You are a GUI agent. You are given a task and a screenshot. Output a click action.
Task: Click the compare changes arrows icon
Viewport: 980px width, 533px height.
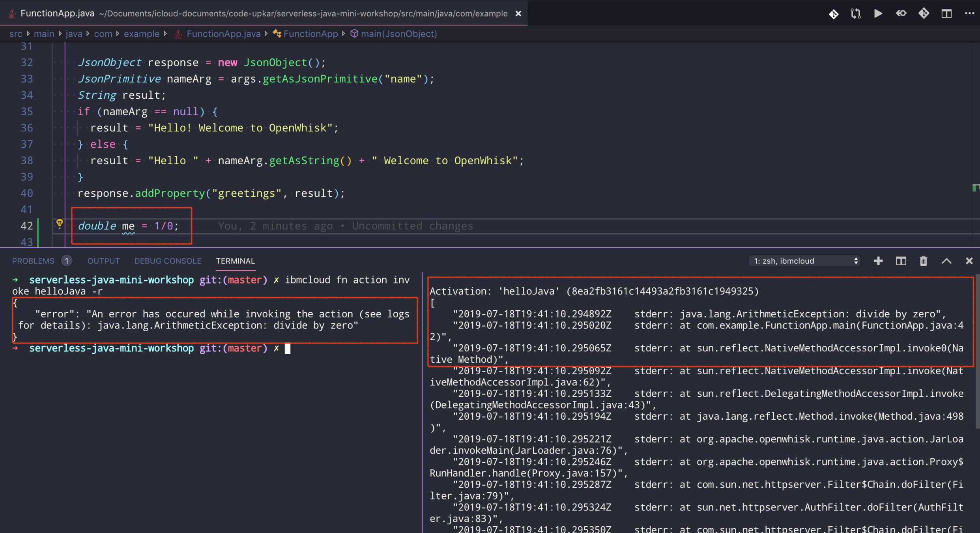pyautogui.click(x=855, y=14)
